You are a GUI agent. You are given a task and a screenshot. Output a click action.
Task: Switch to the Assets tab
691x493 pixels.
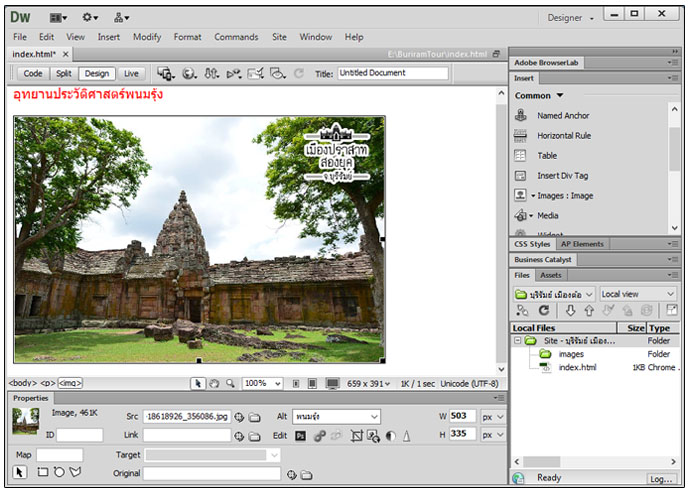pos(551,275)
